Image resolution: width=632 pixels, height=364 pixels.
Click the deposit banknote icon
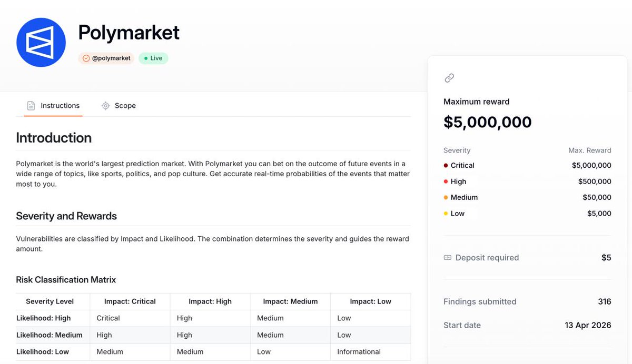pyautogui.click(x=448, y=258)
